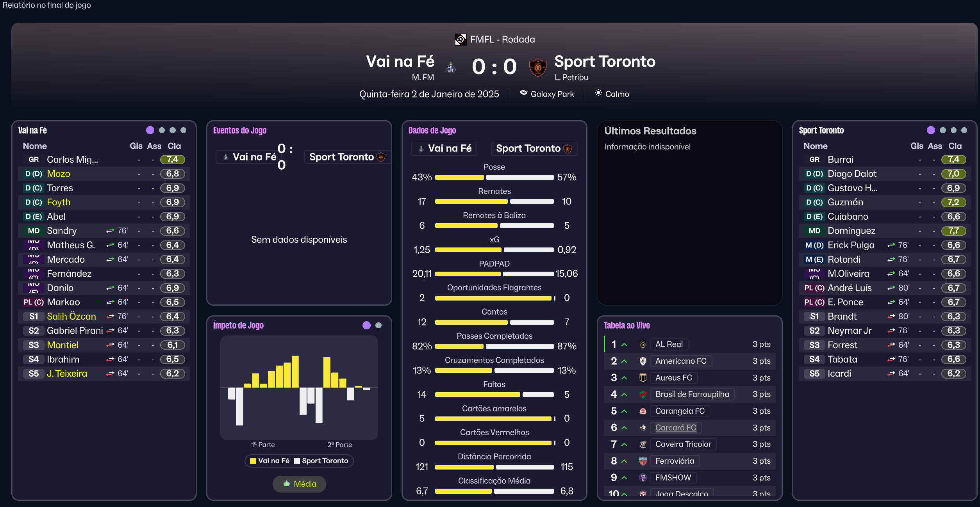Click the AL Real club badge in live table
Screen dimensions: 980x507
pyautogui.click(x=643, y=344)
